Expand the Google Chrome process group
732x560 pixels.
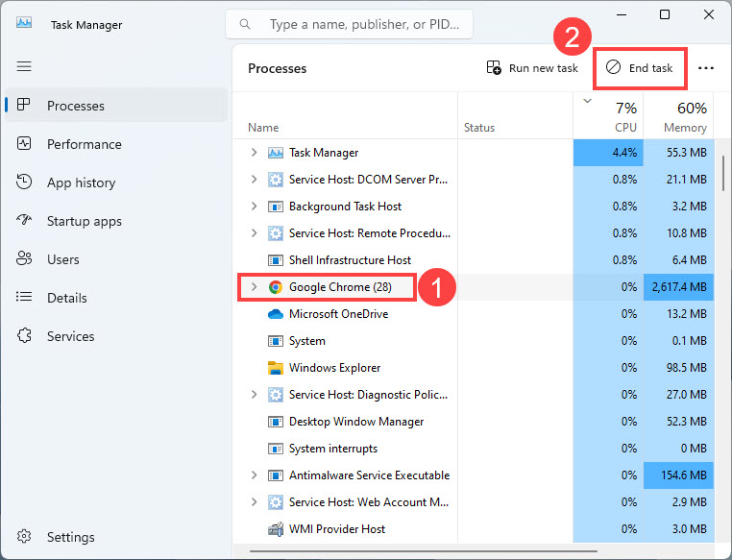coord(255,287)
